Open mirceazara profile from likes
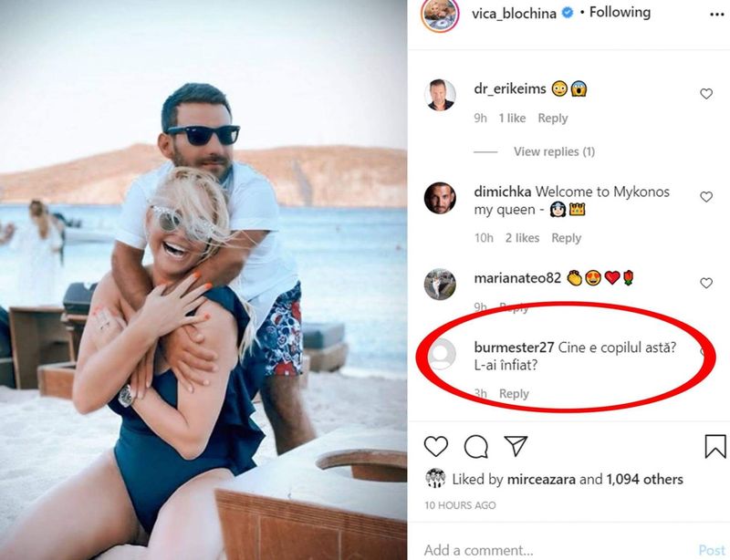 (x=540, y=479)
